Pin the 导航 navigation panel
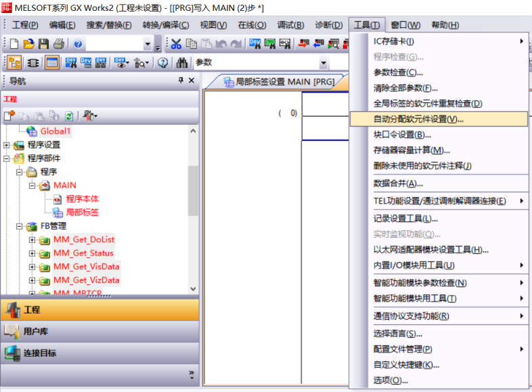Image resolution: width=532 pixels, height=392 pixels. point(181,81)
